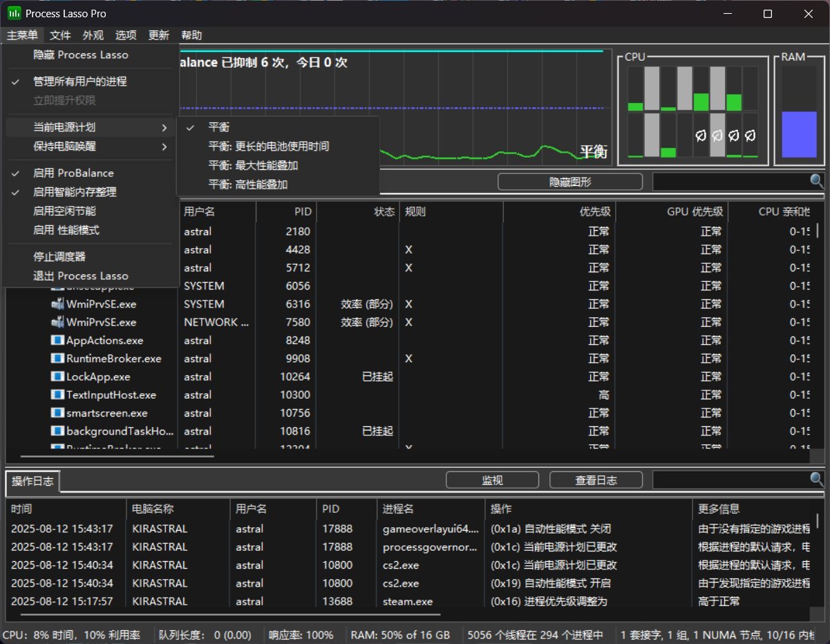
Task: Open the 外观 menu
Action: (93, 35)
